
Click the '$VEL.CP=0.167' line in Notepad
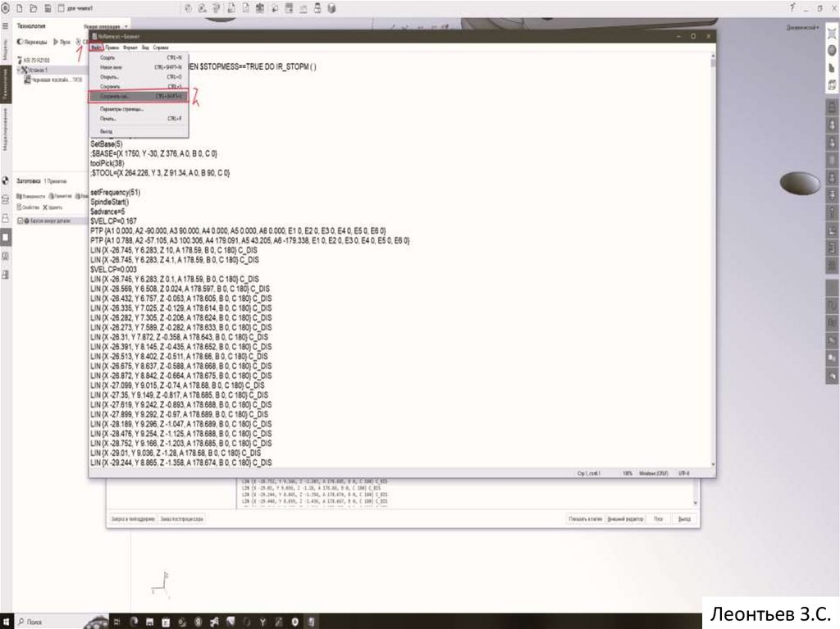(x=113, y=221)
